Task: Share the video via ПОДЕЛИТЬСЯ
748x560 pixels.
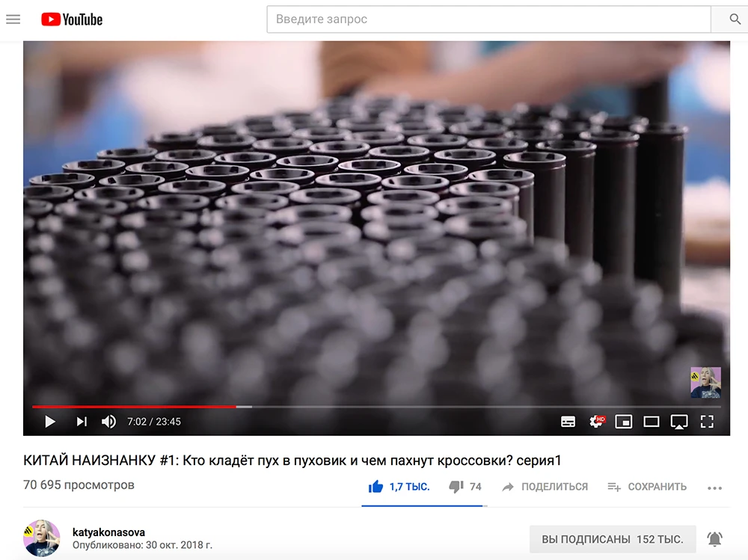Action: click(x=545, y=487)
